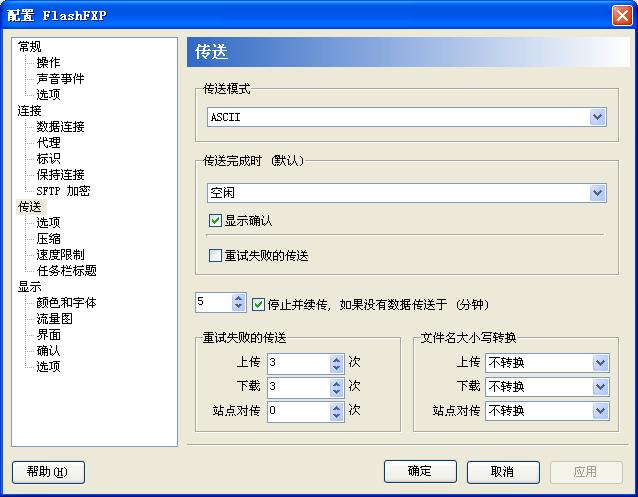The image size is (638, 497).
Task: Increase the 下载 retry count
Action: click(x=336, y=383)
